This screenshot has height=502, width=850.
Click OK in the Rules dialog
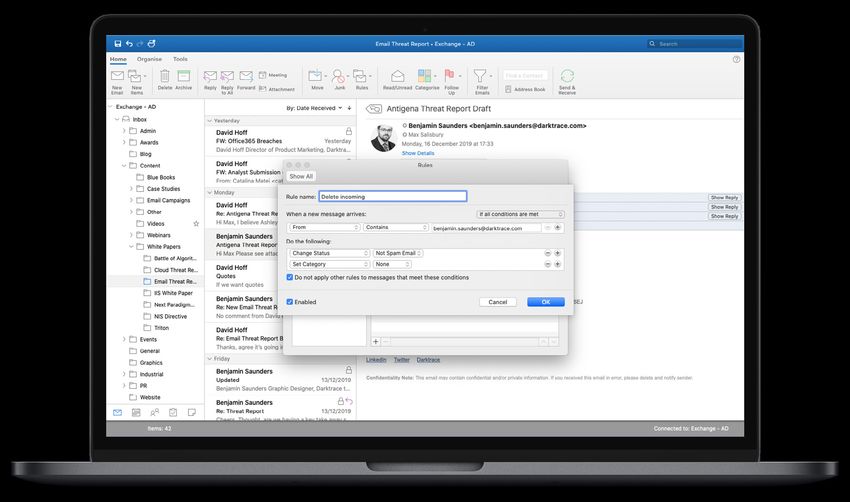point(546,302)
